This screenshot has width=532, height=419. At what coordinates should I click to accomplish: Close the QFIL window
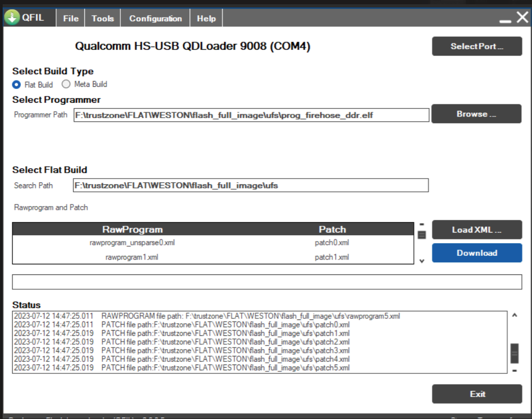pos(522,17)
